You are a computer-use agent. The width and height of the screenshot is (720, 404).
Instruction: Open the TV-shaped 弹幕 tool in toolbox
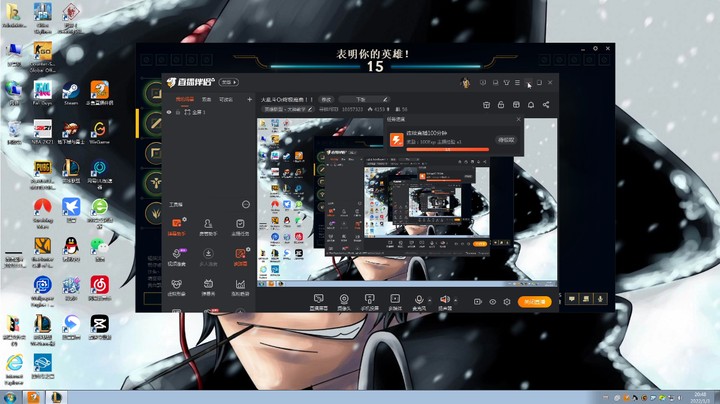[x=208, y=287]
